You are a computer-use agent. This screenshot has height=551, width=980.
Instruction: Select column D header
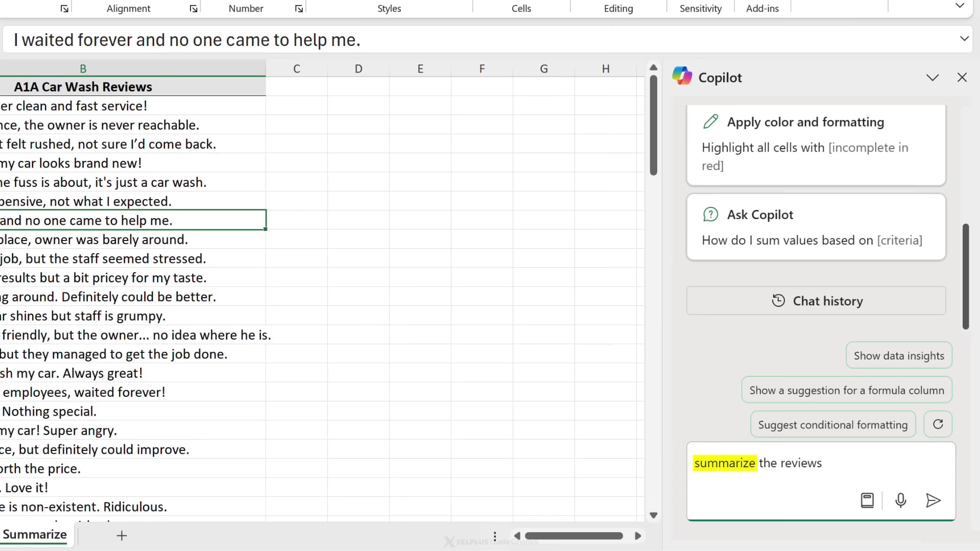tap(358, 69)
